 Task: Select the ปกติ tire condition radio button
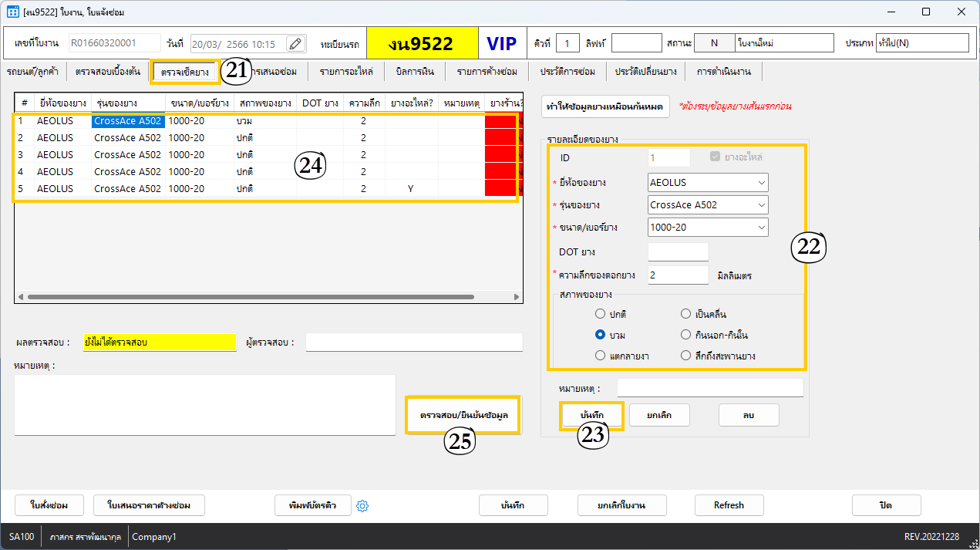[x=601, y=314]
